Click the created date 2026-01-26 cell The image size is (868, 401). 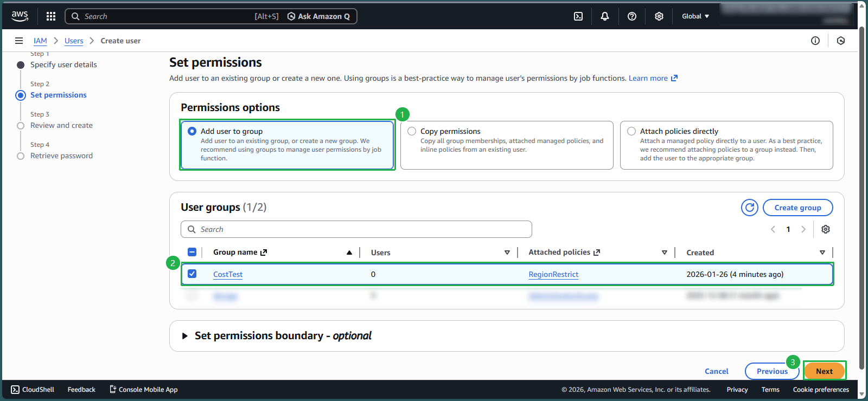(735, 274)
